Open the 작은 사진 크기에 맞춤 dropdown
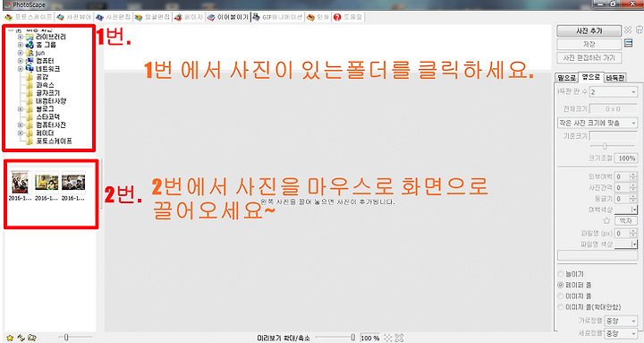The image size is (644, 343). tap(597, 123)
